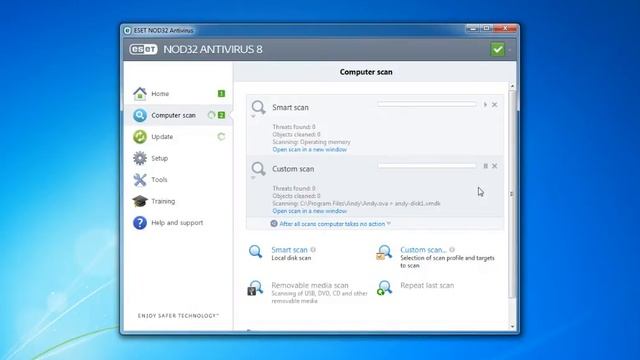
Task: Click Smart scan 'Threats found: 0' text
Action: pyautogui.click(x=294, y=127)
